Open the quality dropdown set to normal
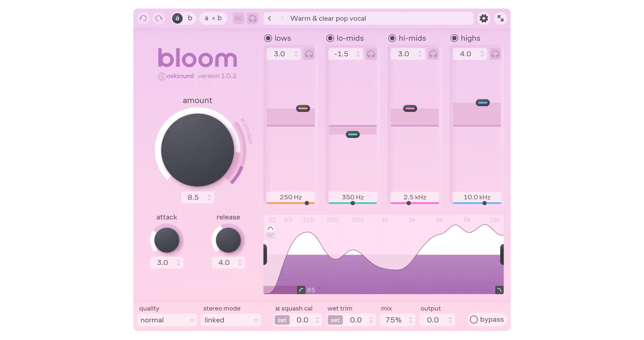 [x=167, y=320]
